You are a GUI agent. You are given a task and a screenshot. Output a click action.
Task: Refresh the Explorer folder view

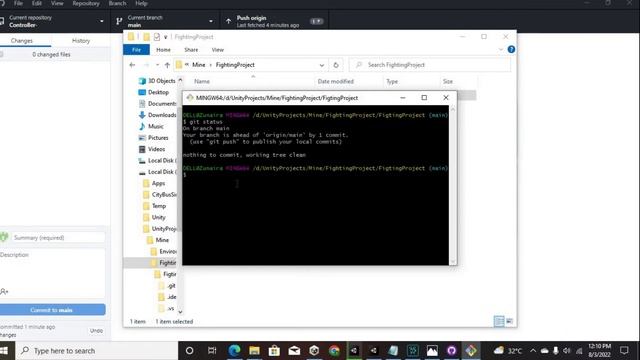[336, 65]
